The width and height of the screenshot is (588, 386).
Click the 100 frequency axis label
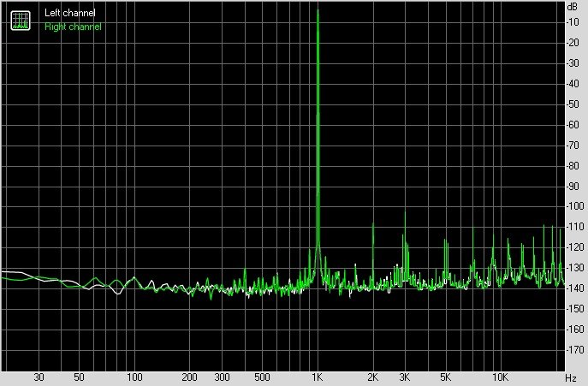(134, 377)
